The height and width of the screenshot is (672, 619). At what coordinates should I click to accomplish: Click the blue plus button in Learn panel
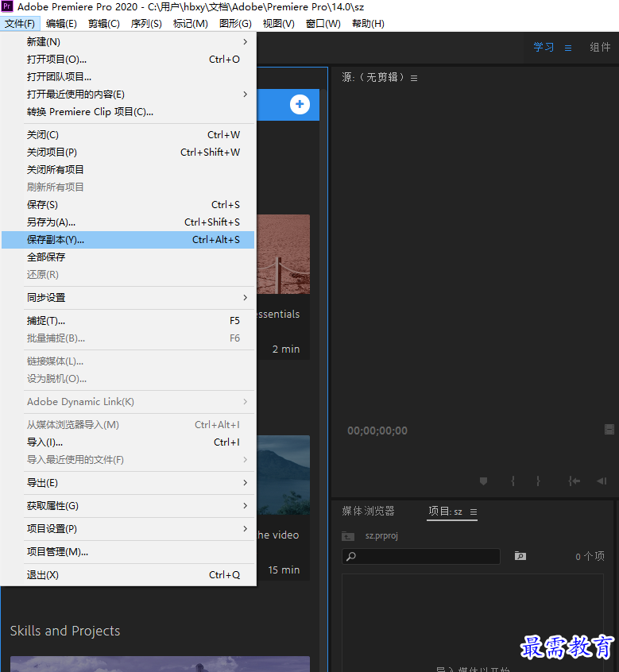click(300, 104)
